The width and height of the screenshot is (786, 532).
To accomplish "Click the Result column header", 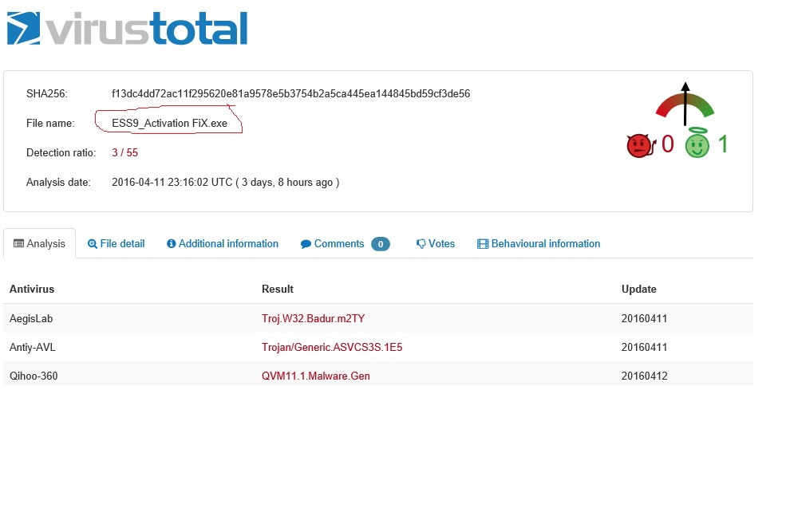I will click(x=278, y=289).
